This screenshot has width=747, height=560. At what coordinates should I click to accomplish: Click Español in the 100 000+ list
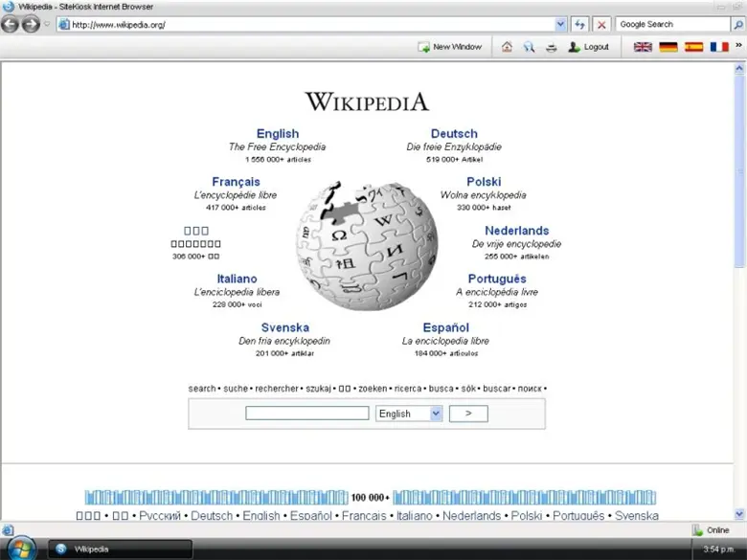pyautogui.click(x=310, y=516)
